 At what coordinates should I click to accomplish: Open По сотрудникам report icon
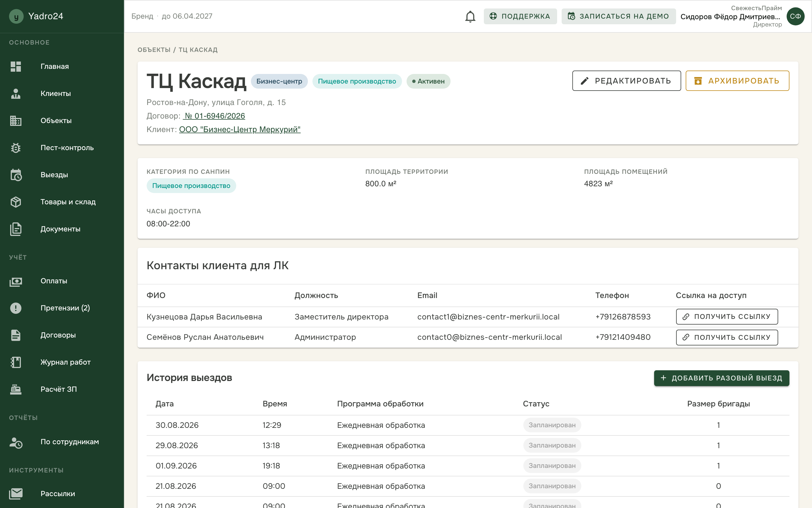coord(16,442)
